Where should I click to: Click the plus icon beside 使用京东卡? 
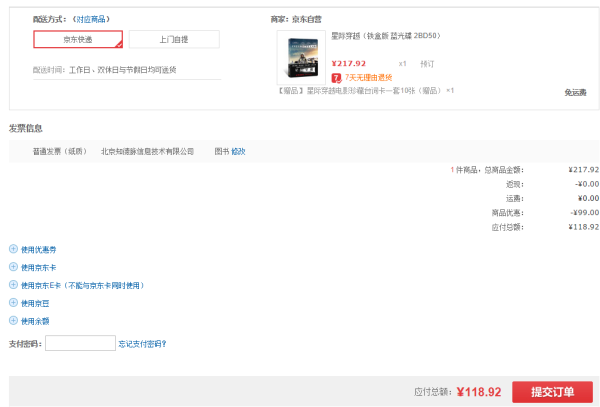13,267
